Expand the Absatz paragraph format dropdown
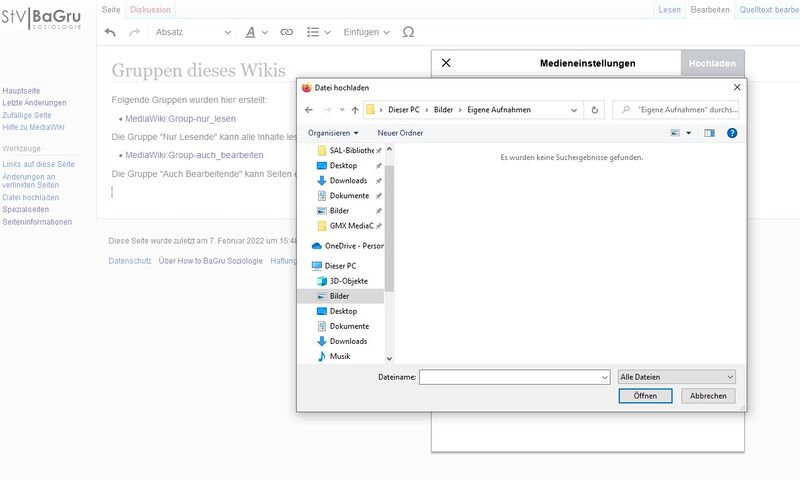 tap(193, 32)
